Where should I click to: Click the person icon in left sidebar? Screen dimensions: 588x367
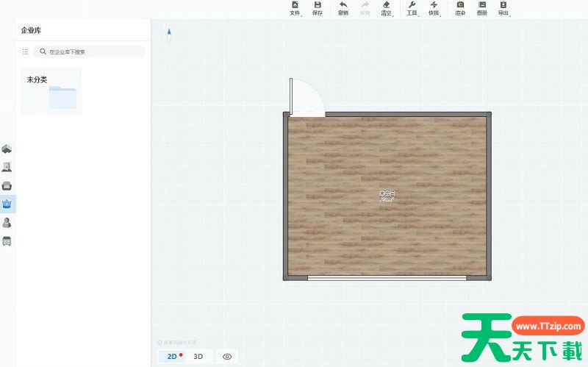click(7, 222)
